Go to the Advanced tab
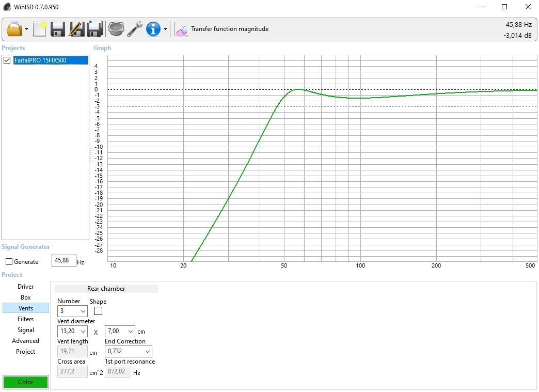The height and width of the screenshot is (392, 539). [26, 341]
